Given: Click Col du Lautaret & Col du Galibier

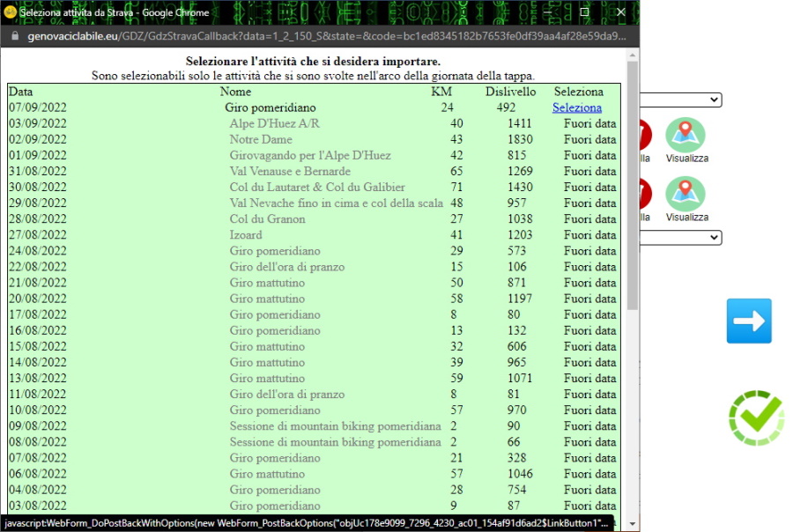Looking at the screenshot, I should (x=317, y=187).
